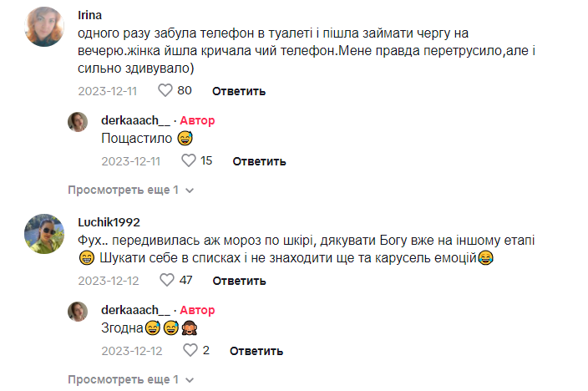Expand "Просмотреть еще 1" under Irina's thread
The width and height of the screenshot is (588, 391).
pos(130,190)
